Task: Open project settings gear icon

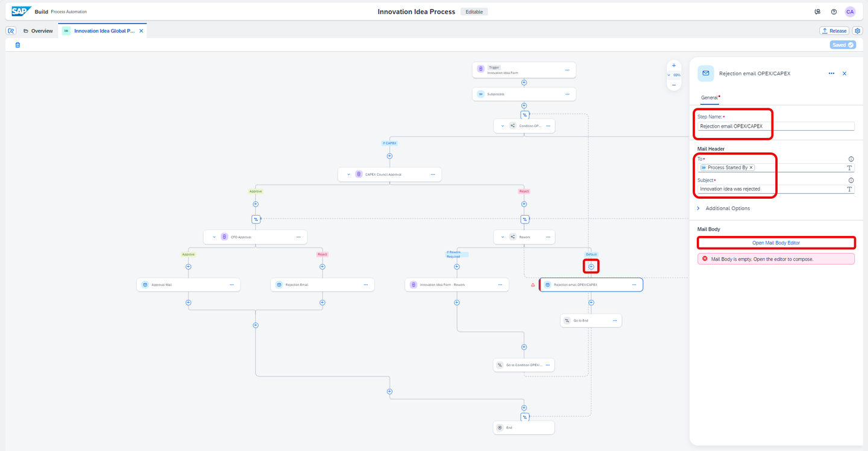Action: tap(858, 31)
